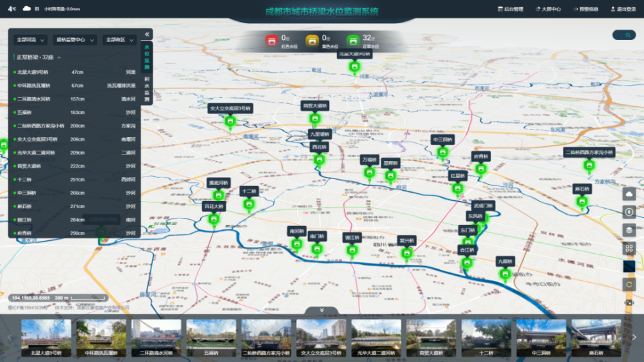Go back in thumbnail strip with left arrow

[10, 338]
